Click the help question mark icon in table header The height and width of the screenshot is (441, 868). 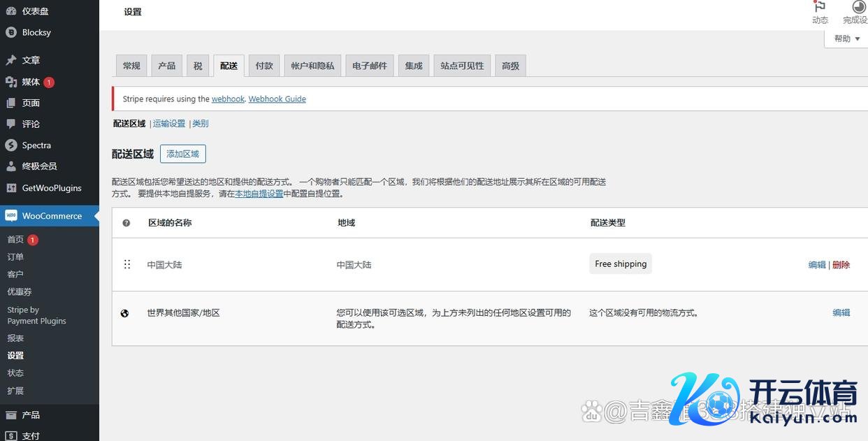pos(126,223)
